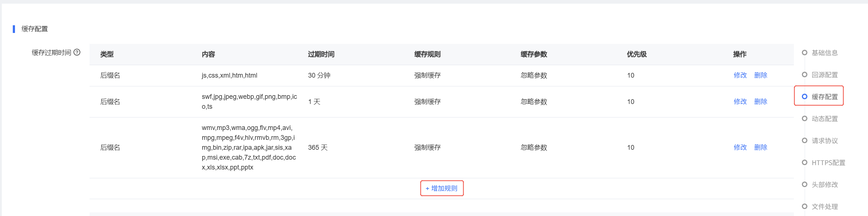Image resolution: width=868 pixels, height=216 pixels.
Task: Click the help icon beside 缓存过期时间
Action: click(77, 52)
